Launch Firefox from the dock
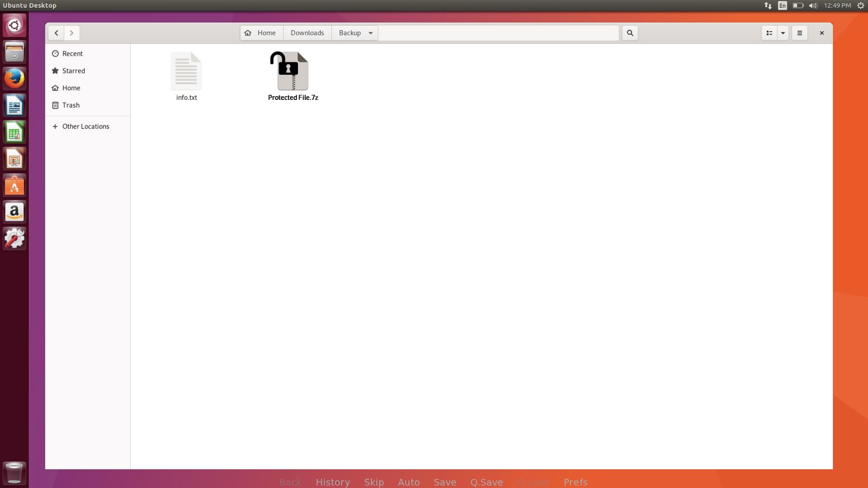The height and width of the screenshot is (488, 868). [14, 79]
